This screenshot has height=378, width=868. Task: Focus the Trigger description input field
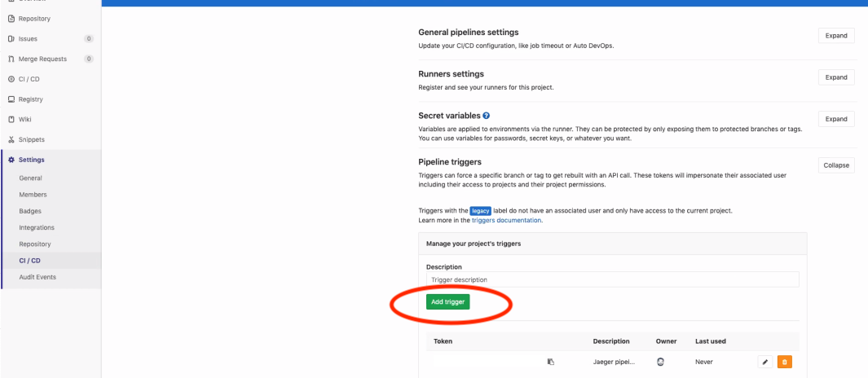[612, 279]
